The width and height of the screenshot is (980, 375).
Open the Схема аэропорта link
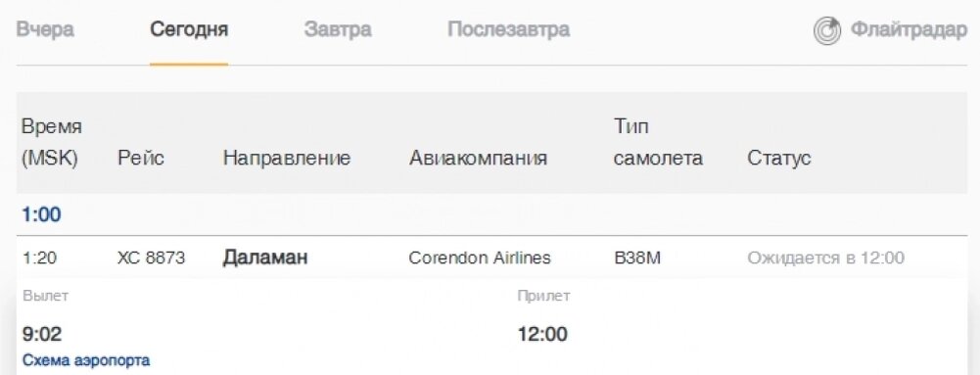pyautogui.click(x=86, y=360)
